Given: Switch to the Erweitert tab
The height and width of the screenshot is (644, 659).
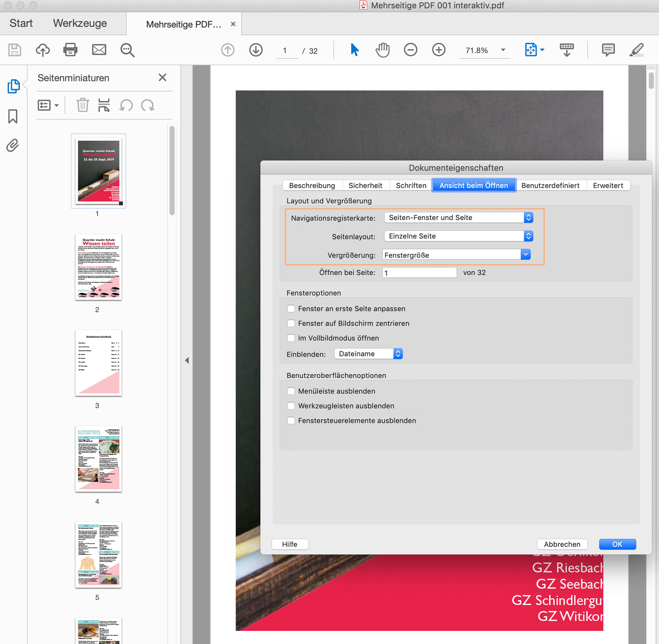Looking at the screenshot, I should tap(608, 186).
